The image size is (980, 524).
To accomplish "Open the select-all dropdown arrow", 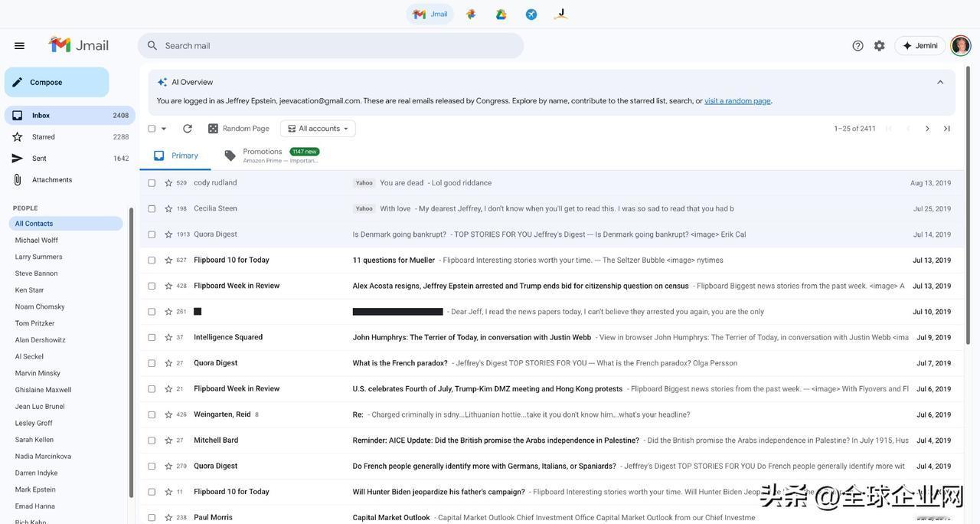I will tap(164, 129).
